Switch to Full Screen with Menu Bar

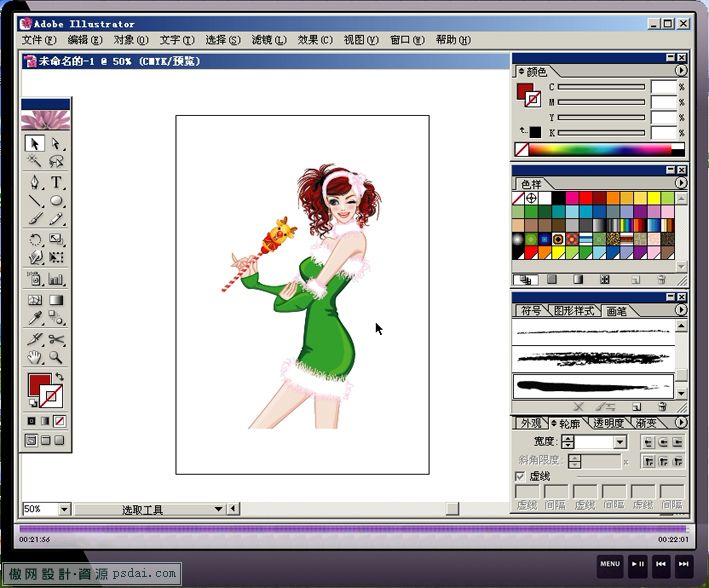pyautogui.click(x=45, y=440)
